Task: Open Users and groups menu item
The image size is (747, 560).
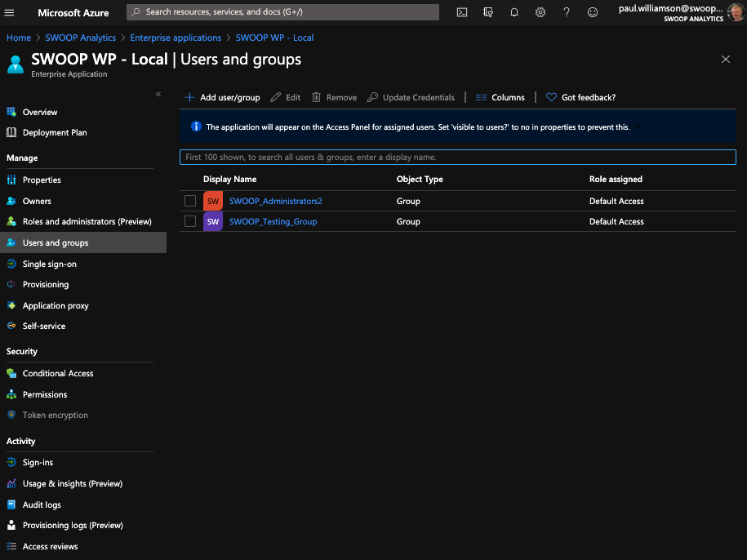Action: click(83, 242)
